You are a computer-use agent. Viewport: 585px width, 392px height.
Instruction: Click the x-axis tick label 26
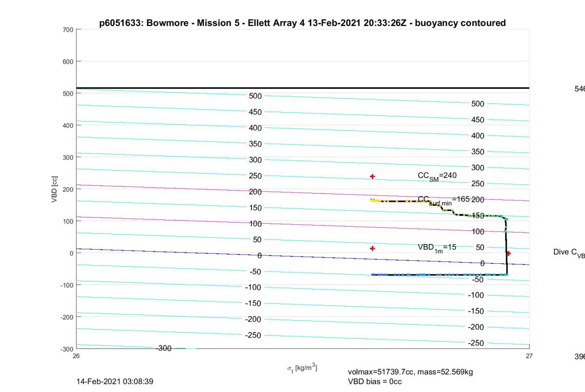click(77, 356)
